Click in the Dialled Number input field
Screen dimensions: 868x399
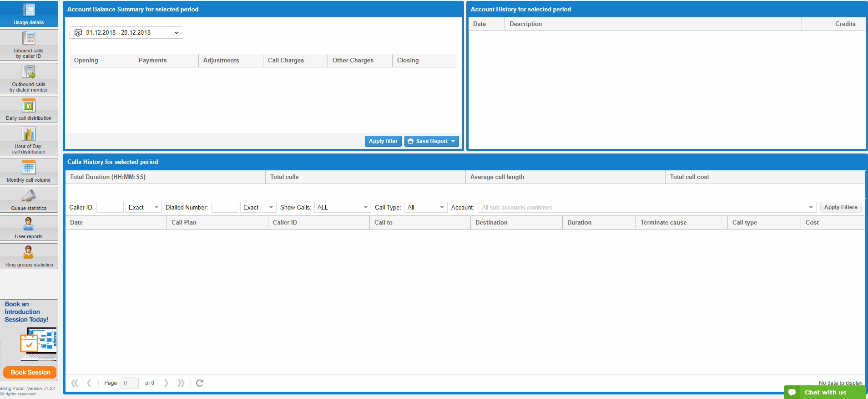pos(225,207)
